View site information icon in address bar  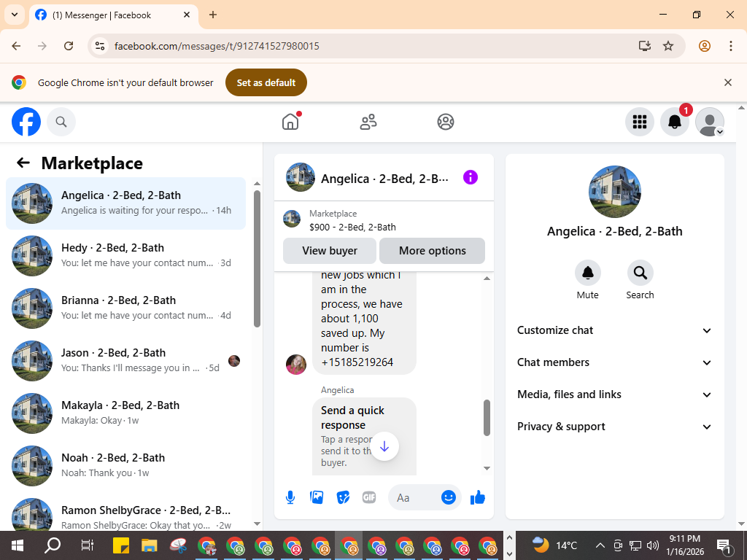point(99,46)
